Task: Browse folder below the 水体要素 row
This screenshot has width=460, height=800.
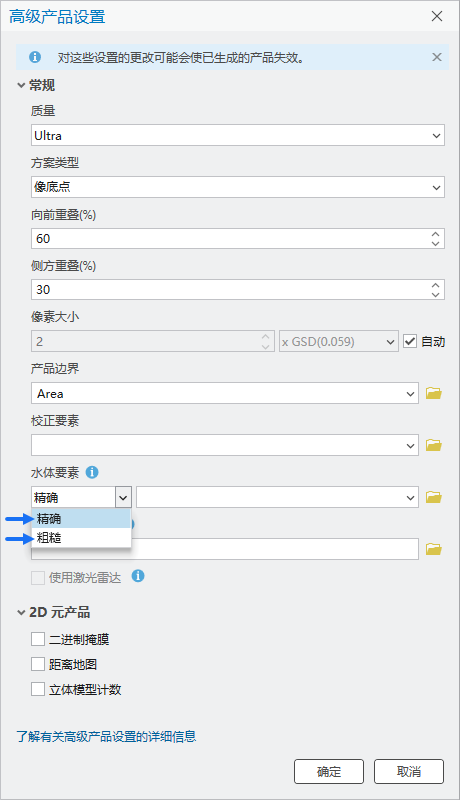Action: [433, 549]
